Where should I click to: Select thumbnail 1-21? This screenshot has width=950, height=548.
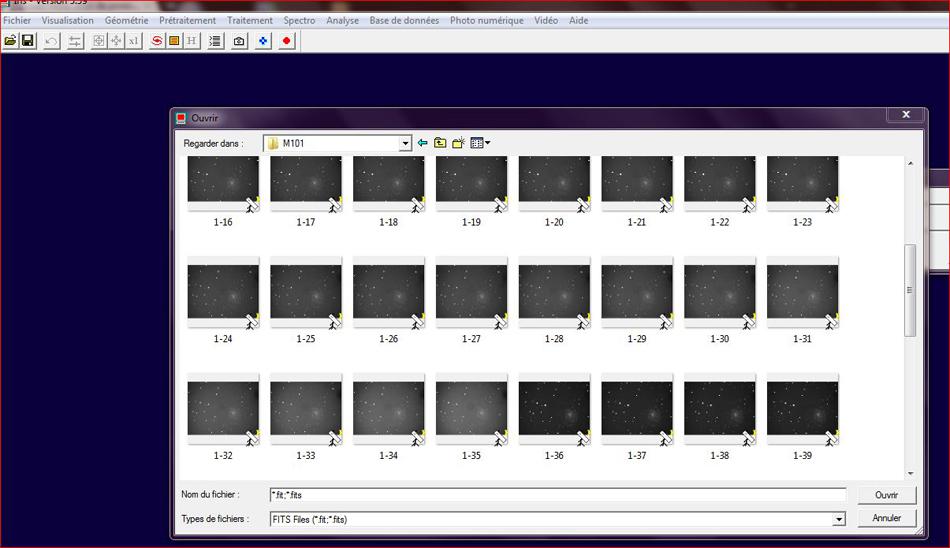click(x=637, y=184)
